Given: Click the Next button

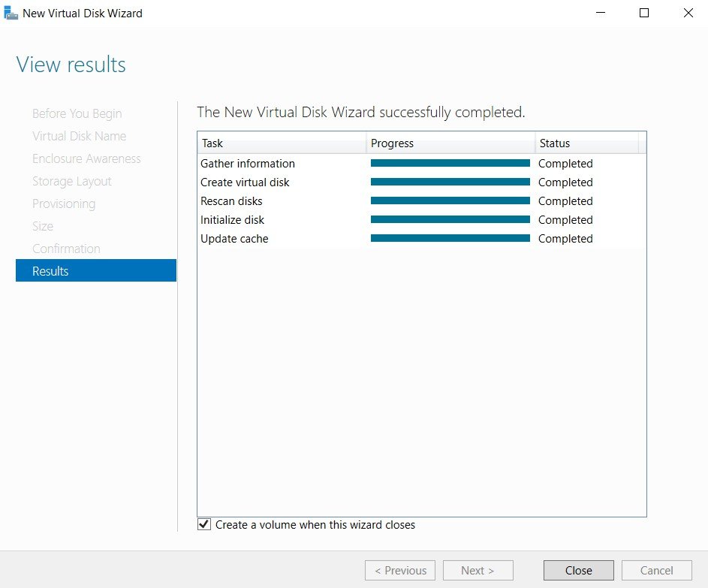Looking at the screenshot, I should 478,571.
